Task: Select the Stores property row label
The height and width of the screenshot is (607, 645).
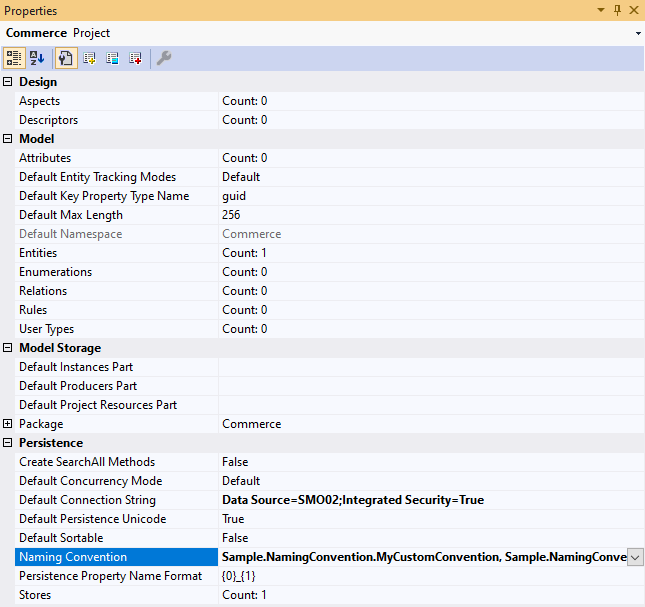Action: tap(35, 595)
